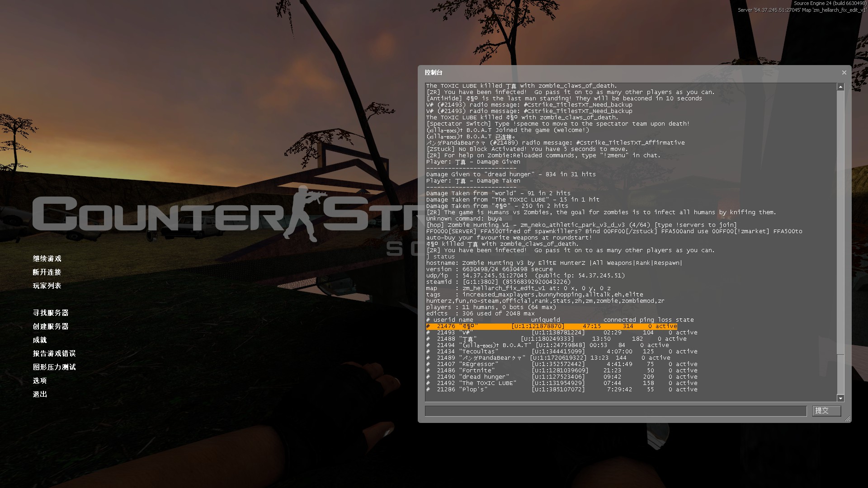Viewport: 868px width, 488px height.
Task: Click the "version : 6630498/24" line
Action: (x=489, y=269)
